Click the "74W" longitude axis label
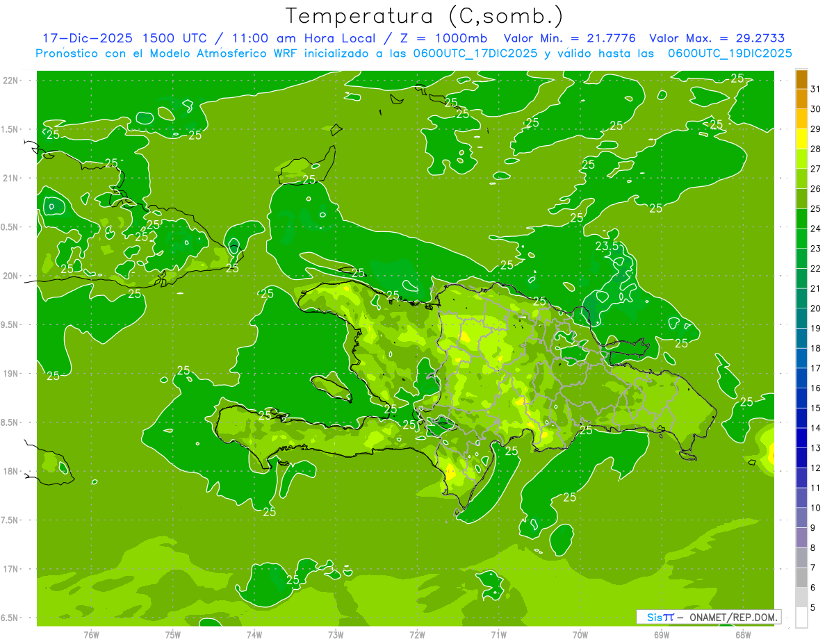 pos(254,635)
